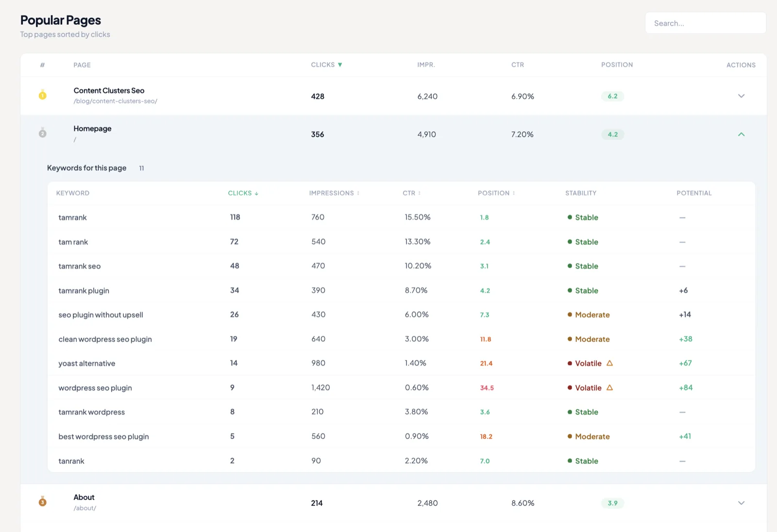Click Moderate status for clean wordpress seo plugin
The height and width of the screenshot is (532, 777).
[x=588, y=339]
